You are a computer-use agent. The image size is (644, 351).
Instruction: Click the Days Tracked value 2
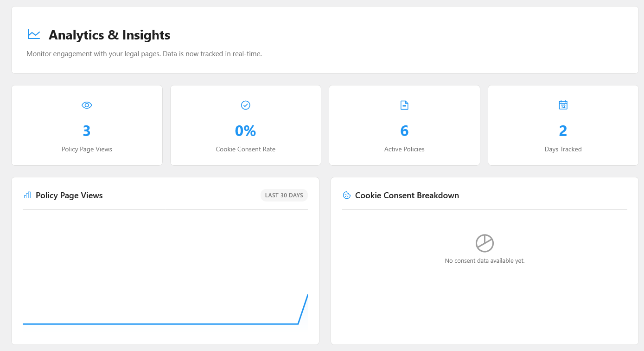pyautogui.click(x=563, y=130)
